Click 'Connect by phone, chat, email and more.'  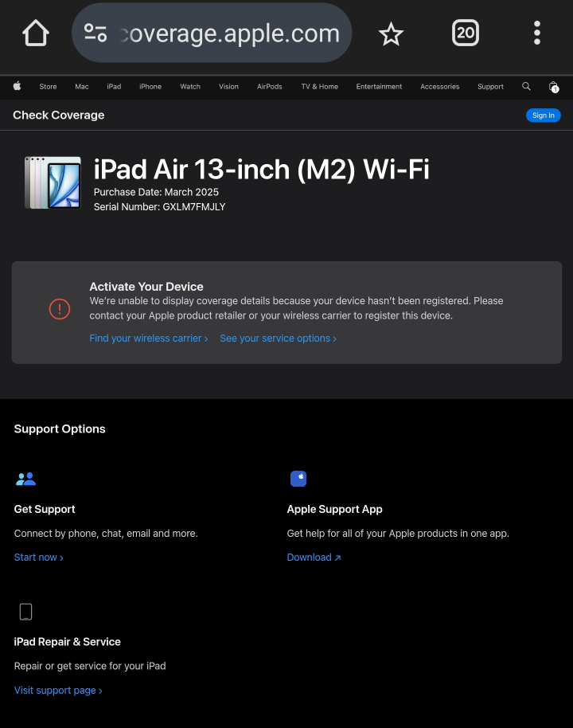tap(106, 533)
